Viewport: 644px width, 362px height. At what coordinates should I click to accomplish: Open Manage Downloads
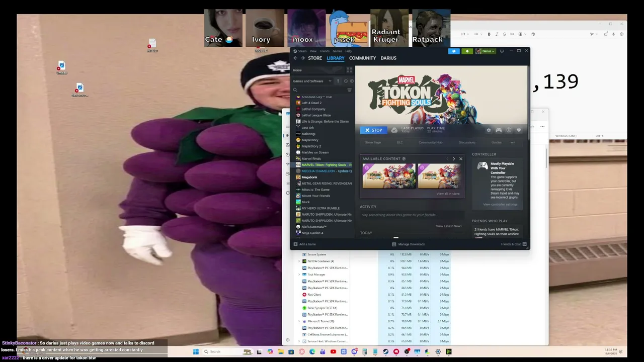[408, 244]
